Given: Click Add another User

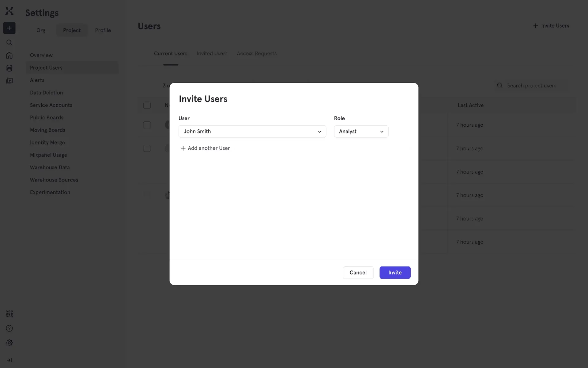Looking at the screenshot, I should (x=205, y=148).
